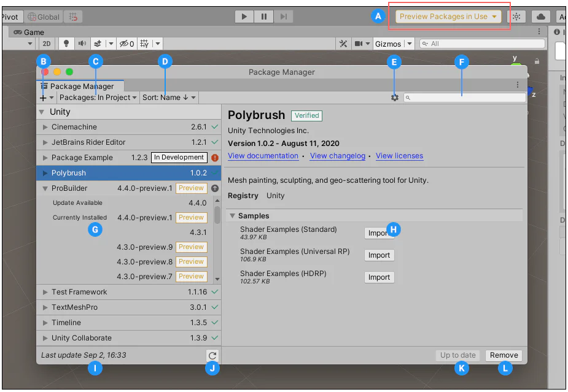Start Play mode with the play button

click(x=244, y=17)
